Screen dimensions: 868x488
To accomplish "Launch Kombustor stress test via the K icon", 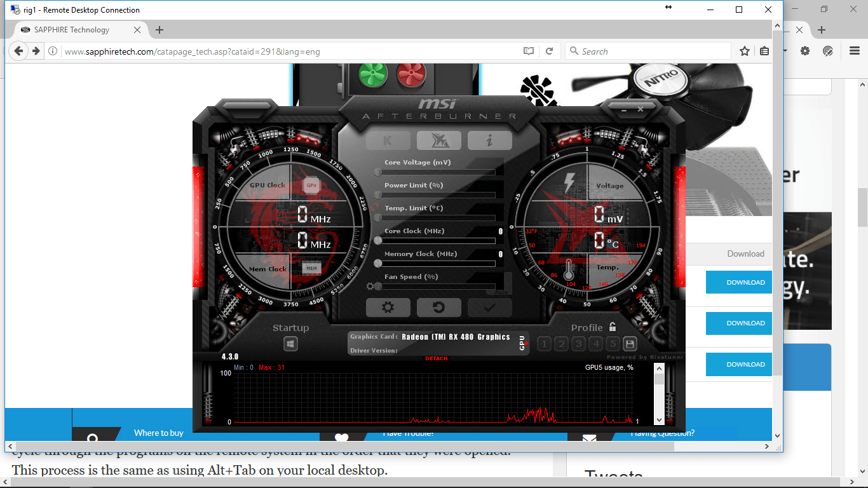I will point(388,140).
